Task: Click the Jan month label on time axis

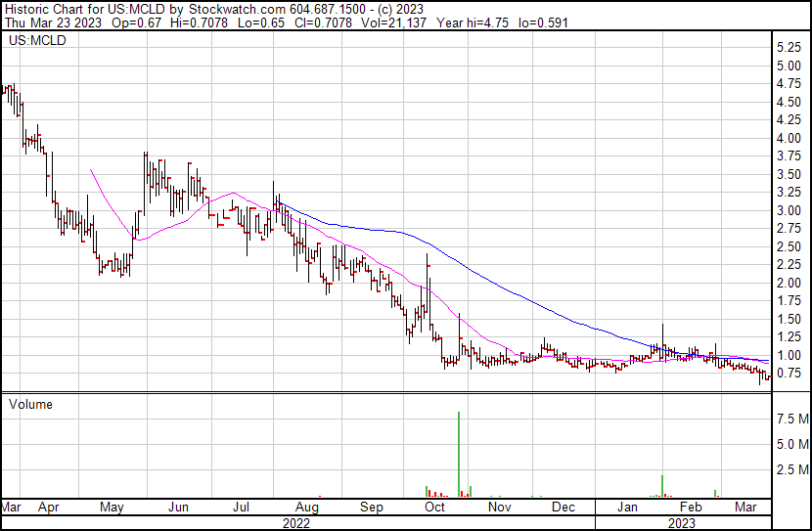Action: tap(628, 508)
